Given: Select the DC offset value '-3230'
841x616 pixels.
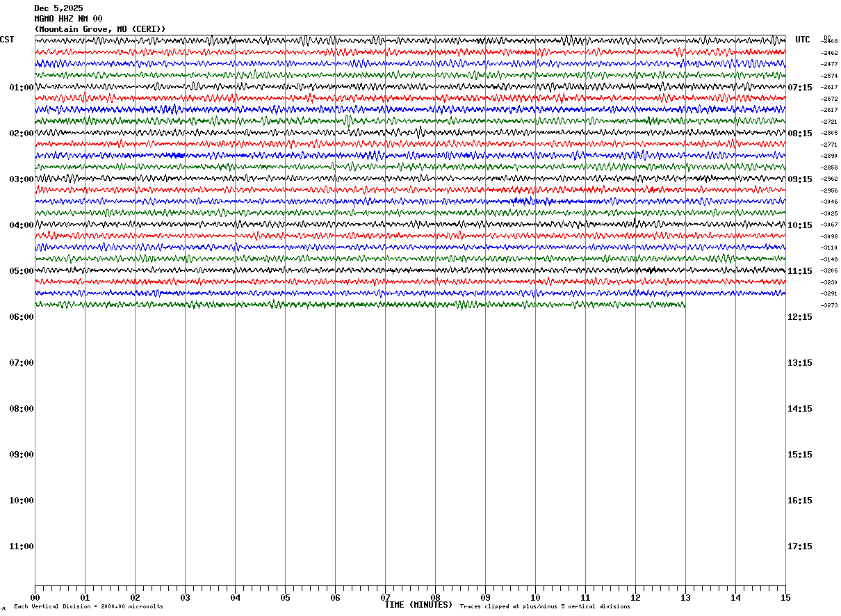Looking at the screenshot, I should point(829,282).
